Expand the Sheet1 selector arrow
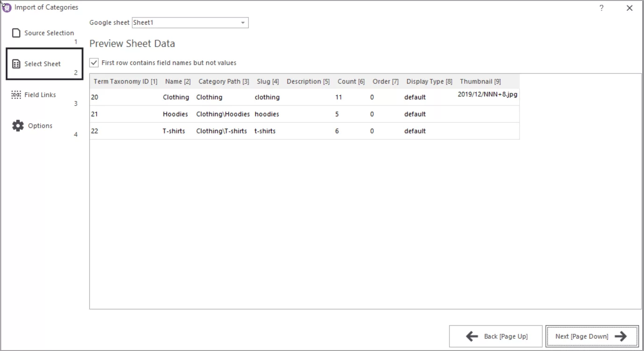 point(243,22)
